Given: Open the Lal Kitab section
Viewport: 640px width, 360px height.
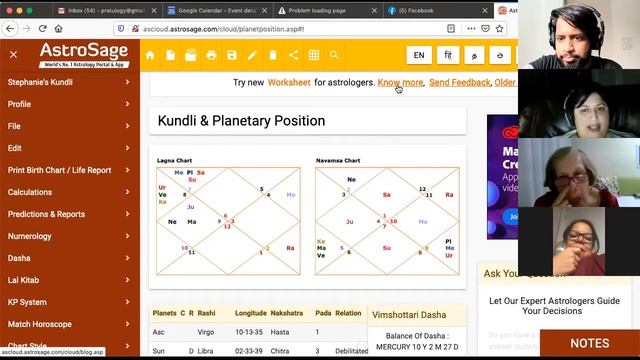Looking at the screenshot, I should (70, 280).
